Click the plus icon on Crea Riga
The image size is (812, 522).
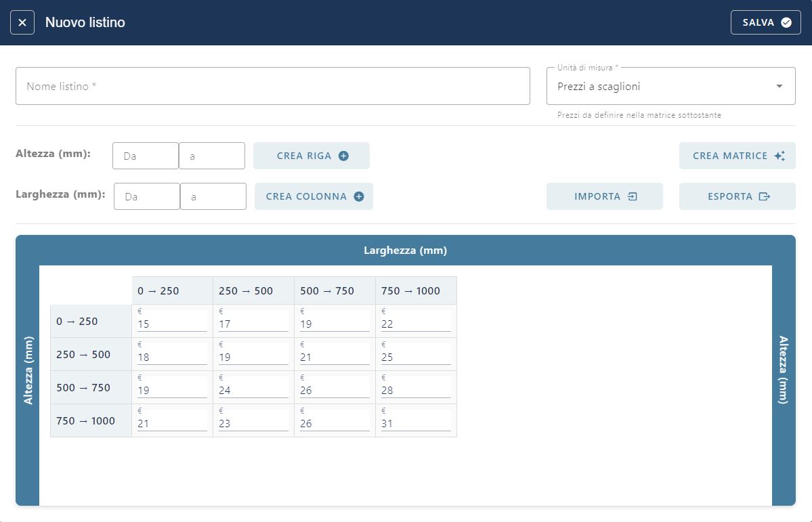click(343, 156)
